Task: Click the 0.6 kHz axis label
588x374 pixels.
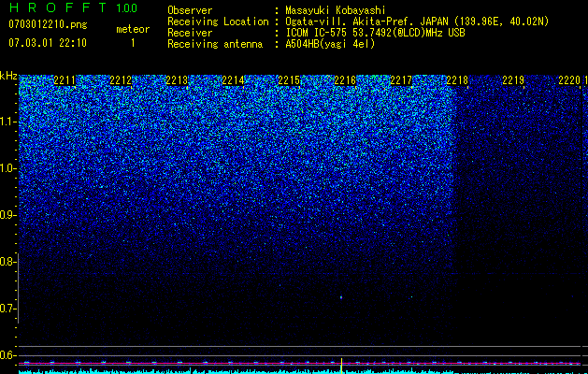Action: (x=8, y=355)
